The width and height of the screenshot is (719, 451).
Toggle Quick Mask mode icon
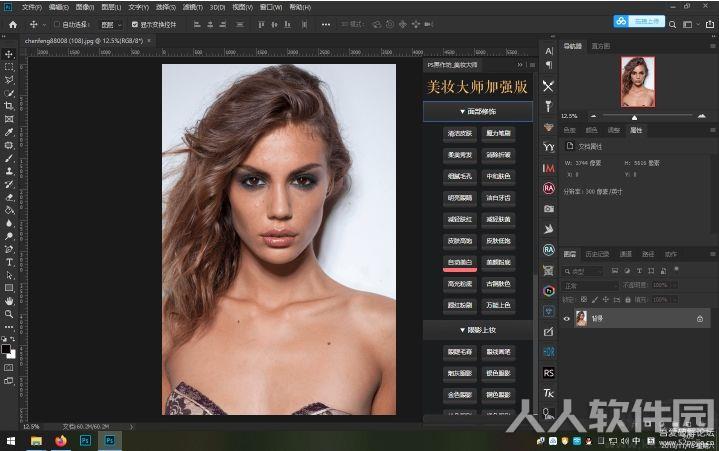click(9, 368)
